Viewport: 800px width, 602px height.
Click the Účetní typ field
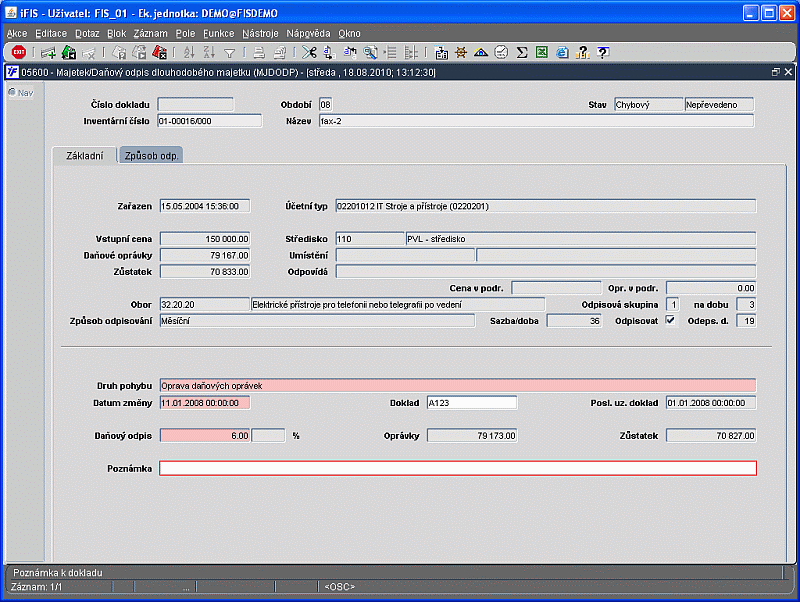(x=545, y=206)
